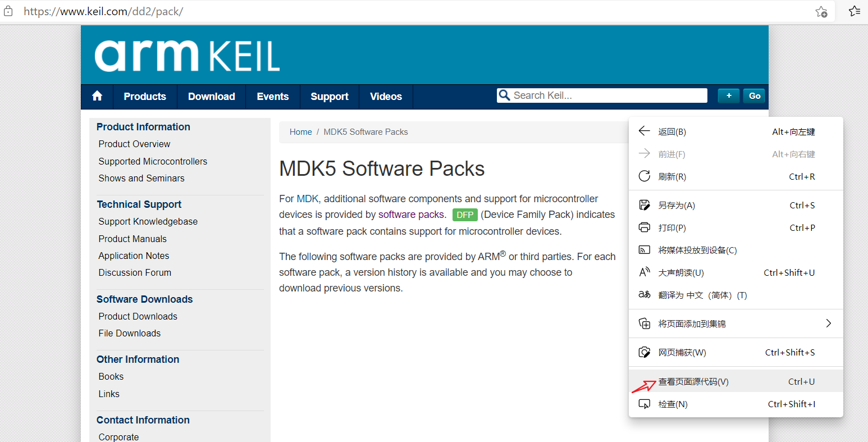The image size is (868, 442).
Task: Open Discussion Forum sidebar link
Action: pyautogui.click(x=135, y=272)
